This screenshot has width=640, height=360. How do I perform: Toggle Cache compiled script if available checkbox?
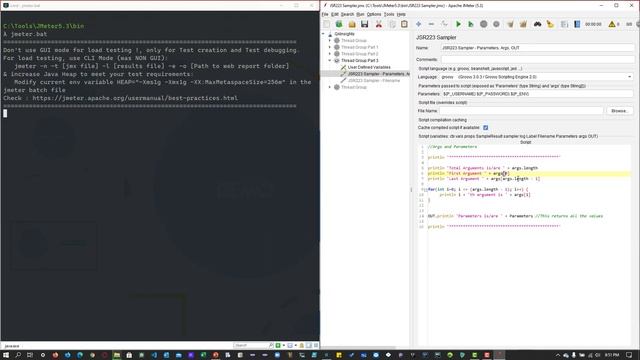pyautogui.click(x=486, y=128)
